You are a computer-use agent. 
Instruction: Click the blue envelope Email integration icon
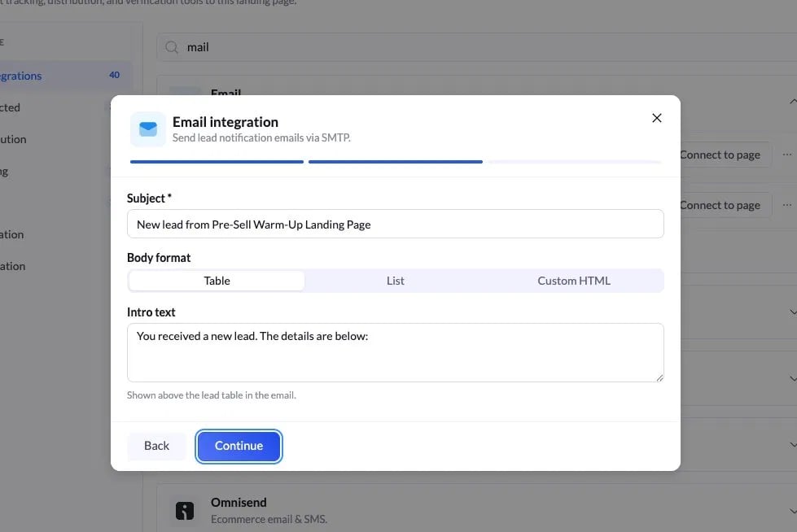tap(148, 129)
